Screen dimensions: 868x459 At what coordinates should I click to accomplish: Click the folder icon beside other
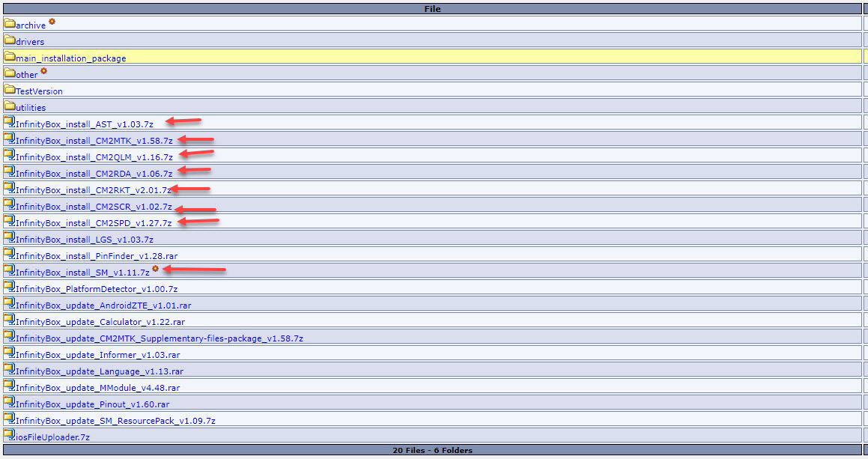[x=10, y=73]
